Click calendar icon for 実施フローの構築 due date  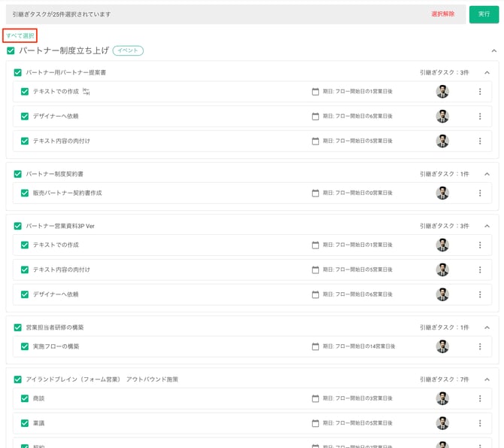(x=315, y=346)
